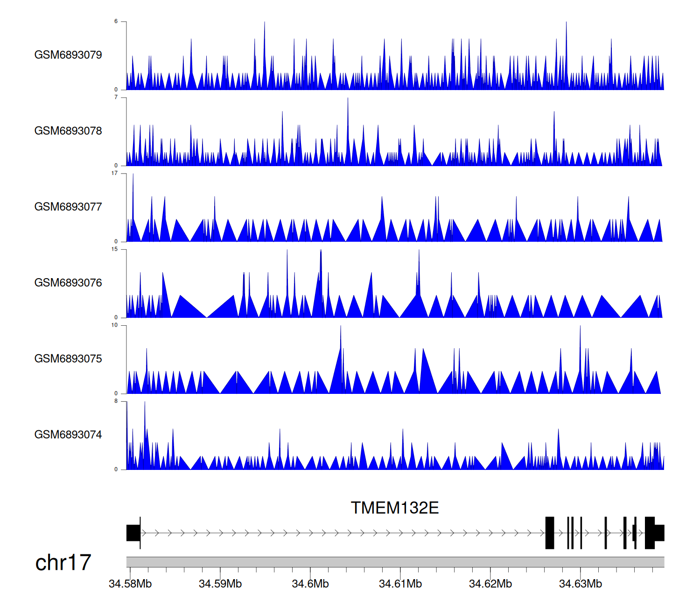700x616 pixels.
Task: Click the y-axis maximum 17 on GSM6893077
Action: tap(114, 173)
